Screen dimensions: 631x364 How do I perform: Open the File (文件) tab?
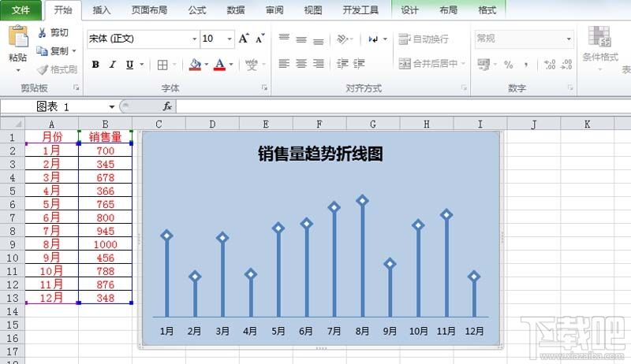pyautogui.click(x=21, y=9)
